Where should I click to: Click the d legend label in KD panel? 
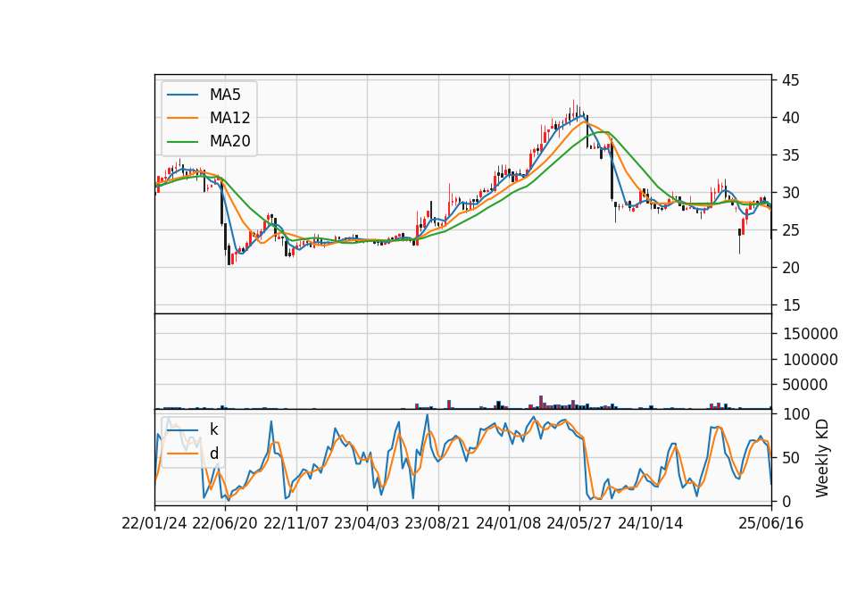tap(213, 454)
